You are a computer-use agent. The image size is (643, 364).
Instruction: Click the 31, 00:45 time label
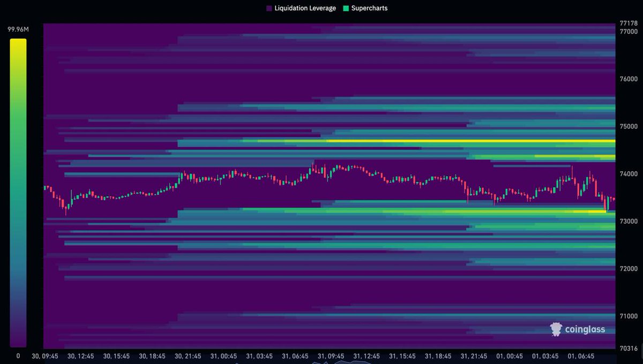pyautogui.click(x=225, y=356)
